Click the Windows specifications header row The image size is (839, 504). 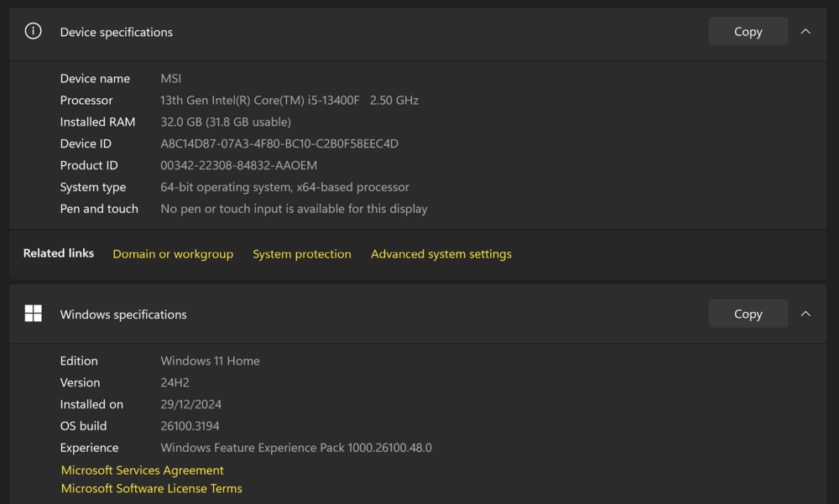(x=122, y=314)
